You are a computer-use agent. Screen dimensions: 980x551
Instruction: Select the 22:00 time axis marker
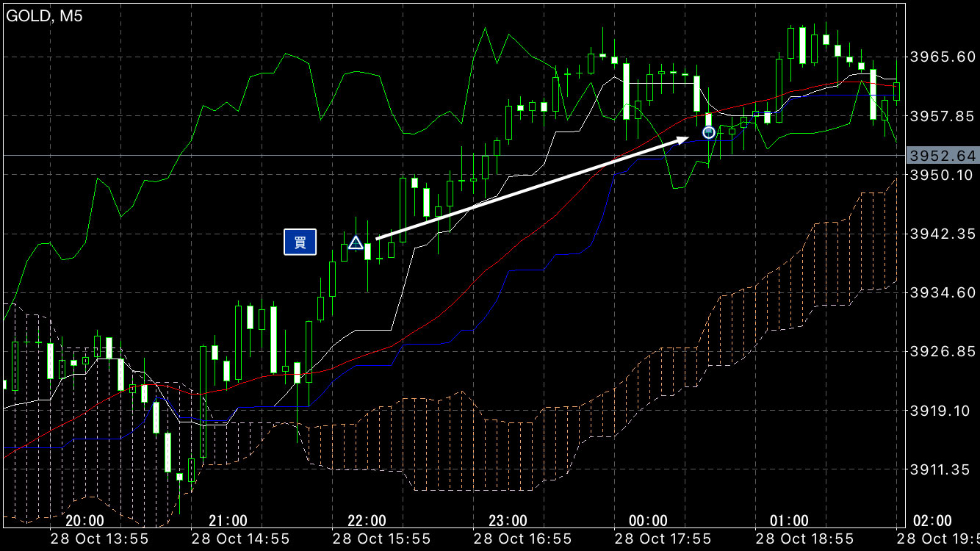[367, 521]
